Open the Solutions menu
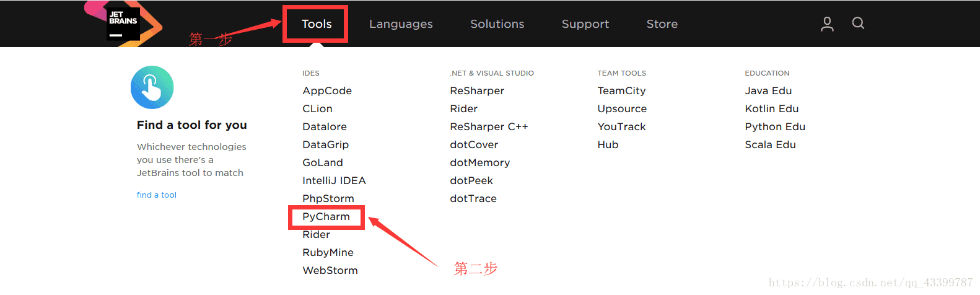980x295 pixels. pyautogui.click(x=497, y=24)
